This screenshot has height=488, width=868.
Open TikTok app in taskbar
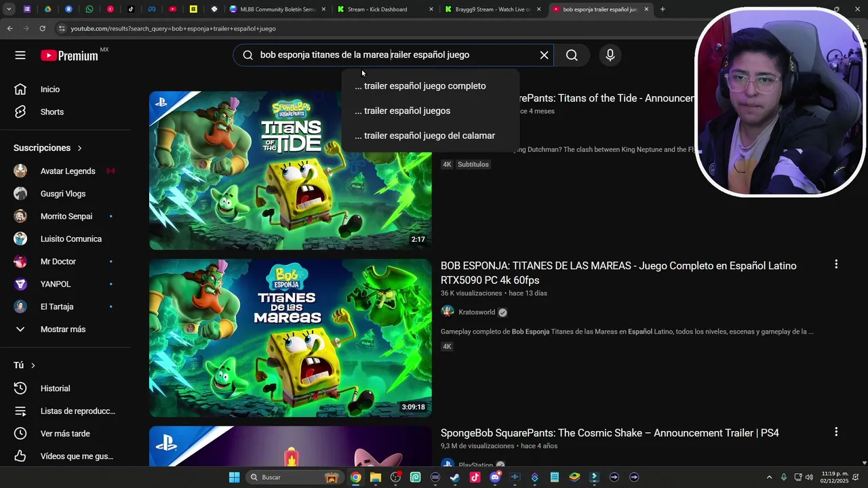click(x=475, y=477)
